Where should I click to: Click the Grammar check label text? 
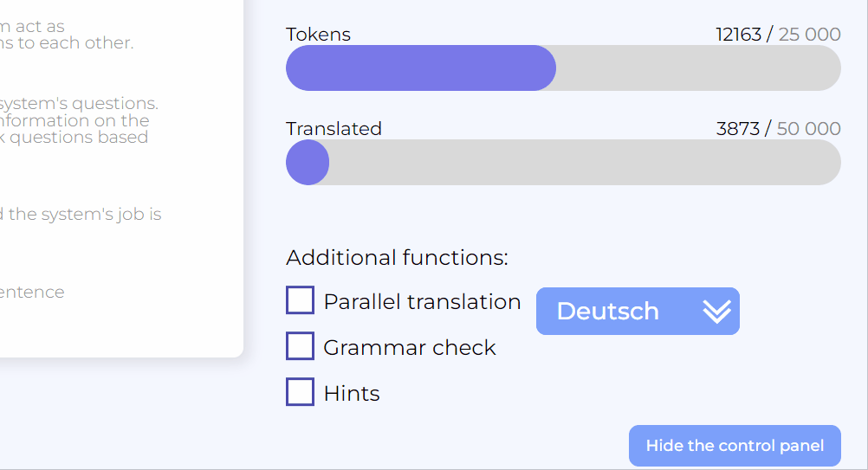pos(410,347)
